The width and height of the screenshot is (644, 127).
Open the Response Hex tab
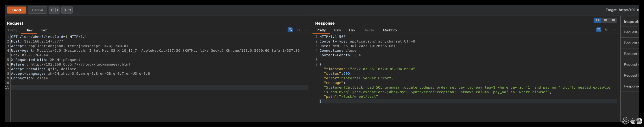pyautogui.click(x=352, y=30)
